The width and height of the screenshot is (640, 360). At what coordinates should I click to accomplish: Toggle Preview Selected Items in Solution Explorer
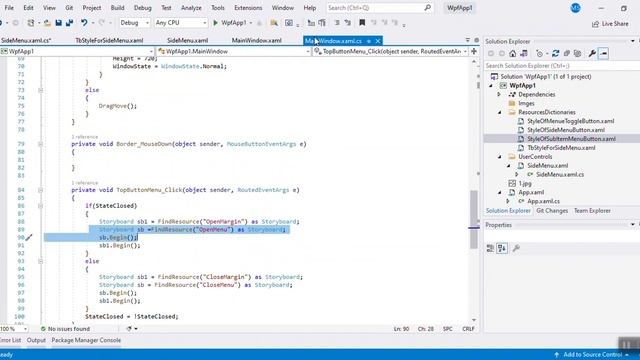[x=603, y=53]
